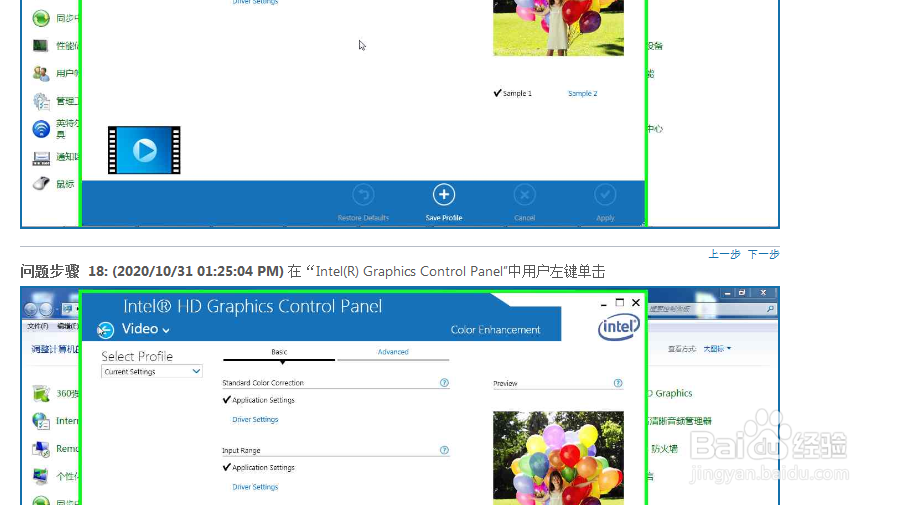Image resolution: width=899 pixels, height=505 pixels.
Task: Click the video play filmstrip icon
Action: [x=144, y=150]
